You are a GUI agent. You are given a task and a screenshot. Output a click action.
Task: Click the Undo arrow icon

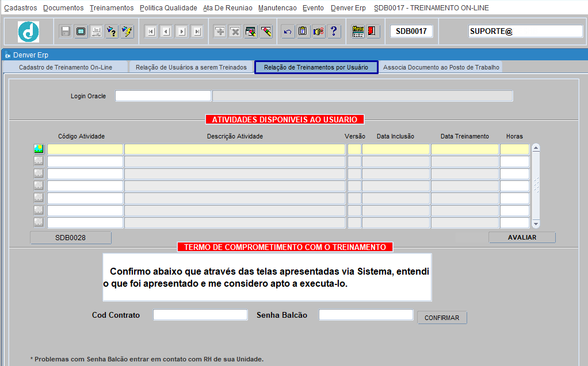288,32
